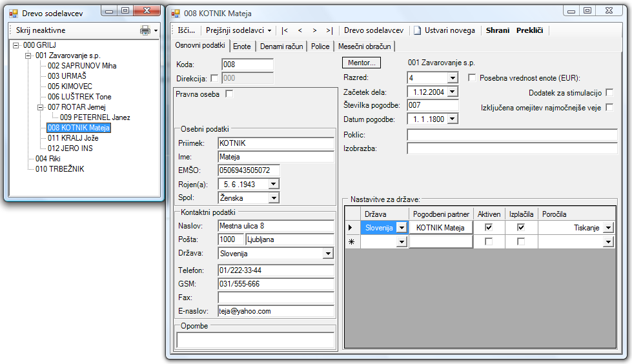This screenshot has height=364, width=632.
Task: Open the Mesečni obračun tab
Action: pyautogui.click(x=363, y=46)
